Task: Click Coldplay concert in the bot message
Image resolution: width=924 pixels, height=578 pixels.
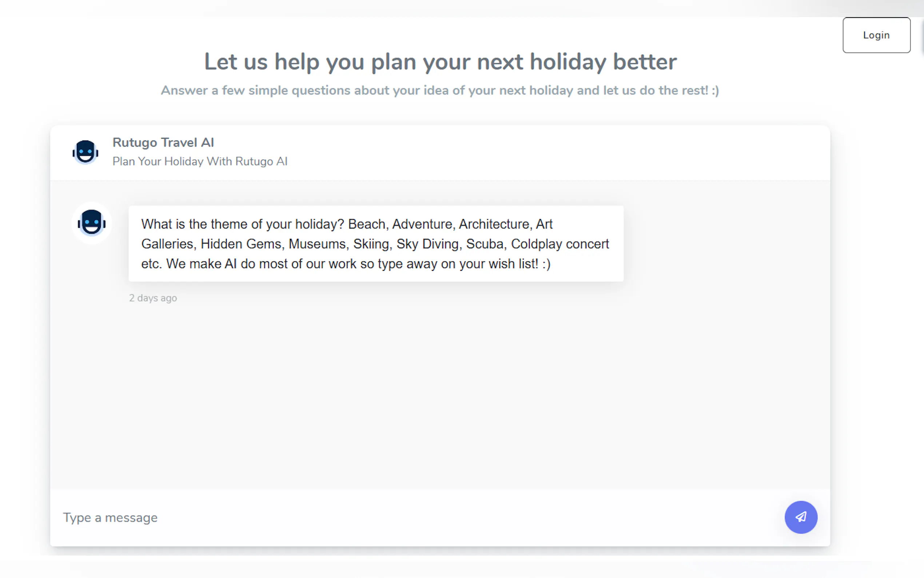Action: point(559,244)
